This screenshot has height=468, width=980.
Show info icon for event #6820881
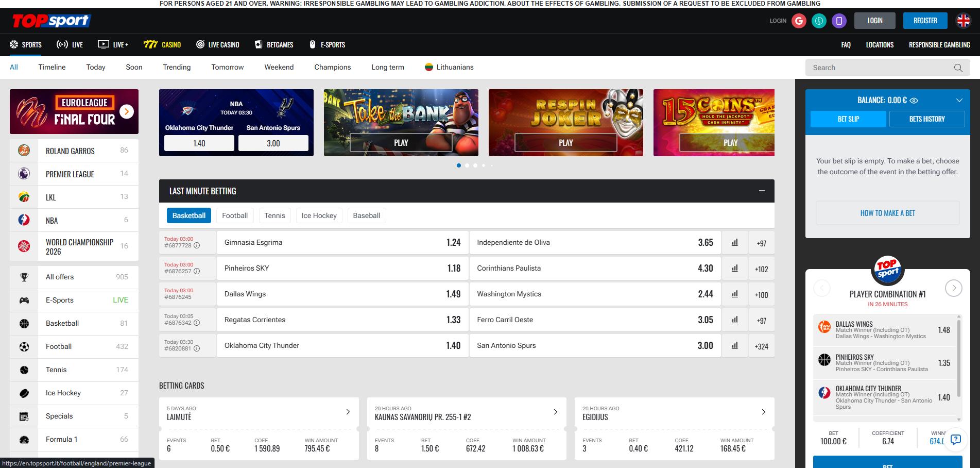tap(197, 348)
